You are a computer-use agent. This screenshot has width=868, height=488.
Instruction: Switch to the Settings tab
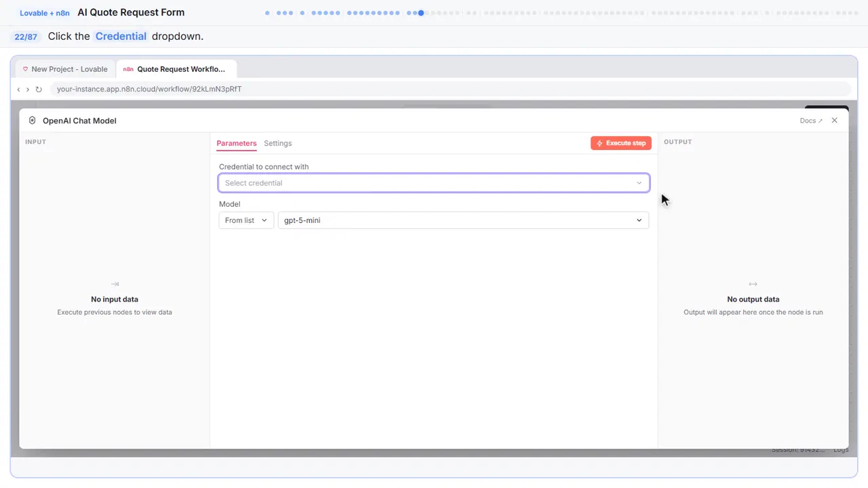click(x=278, y=144)
